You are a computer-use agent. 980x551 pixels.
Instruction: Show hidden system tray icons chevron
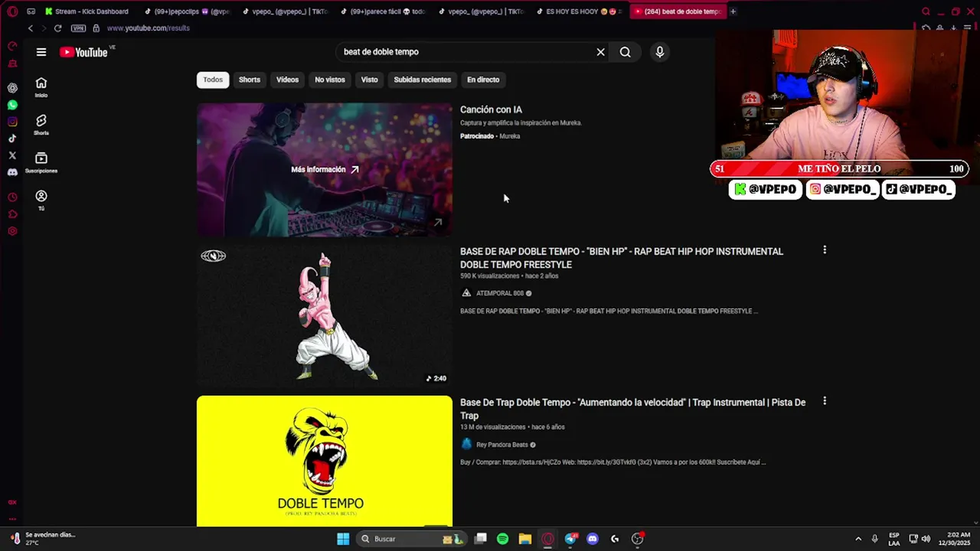click(858, 539)
